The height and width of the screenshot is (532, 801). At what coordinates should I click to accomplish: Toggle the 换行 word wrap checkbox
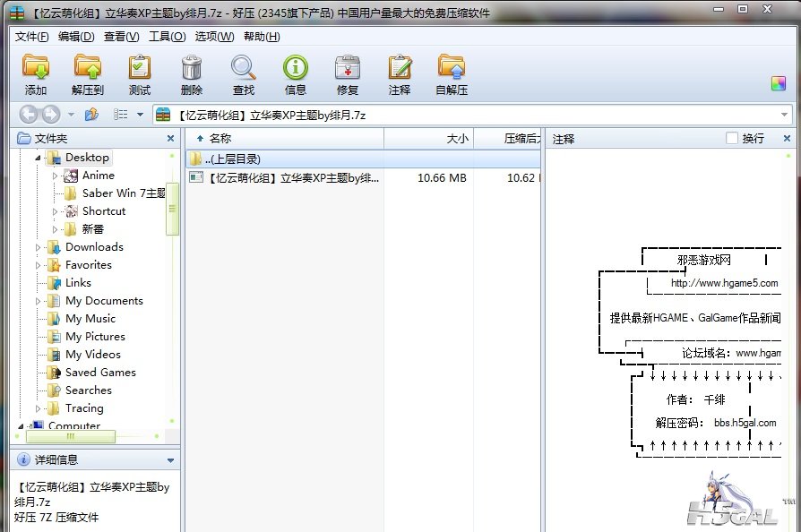coord(732,138)
